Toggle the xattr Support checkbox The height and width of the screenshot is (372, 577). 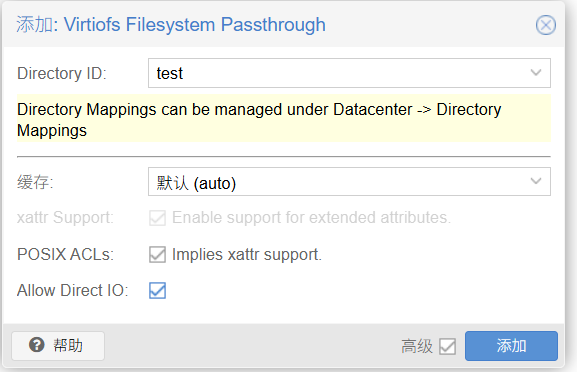click(x=157, y=218)
